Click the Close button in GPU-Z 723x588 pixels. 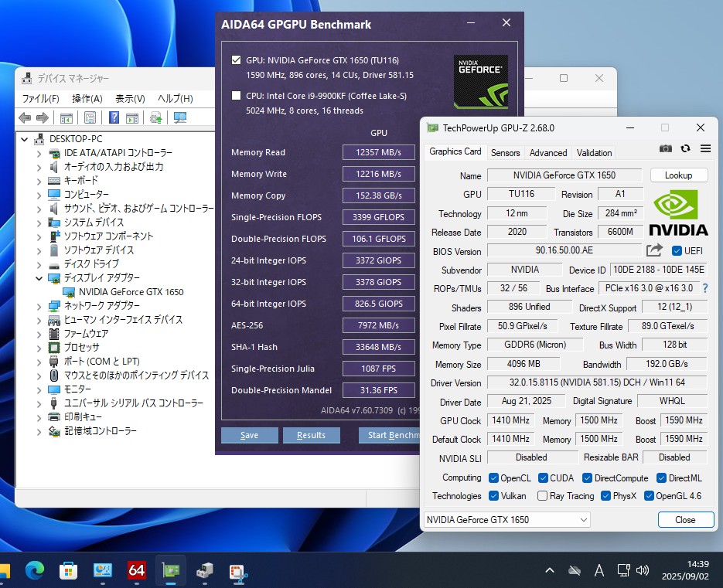tap(686, 520)
